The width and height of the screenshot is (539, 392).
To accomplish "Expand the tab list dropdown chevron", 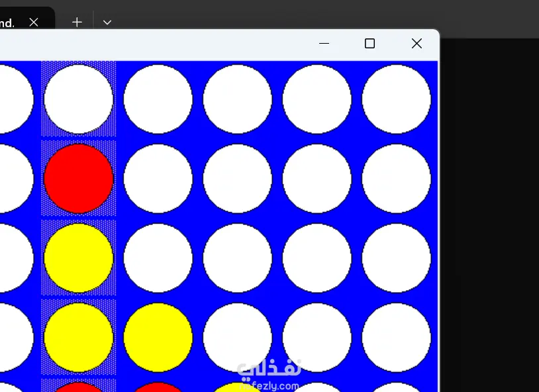I will point(107,23).
